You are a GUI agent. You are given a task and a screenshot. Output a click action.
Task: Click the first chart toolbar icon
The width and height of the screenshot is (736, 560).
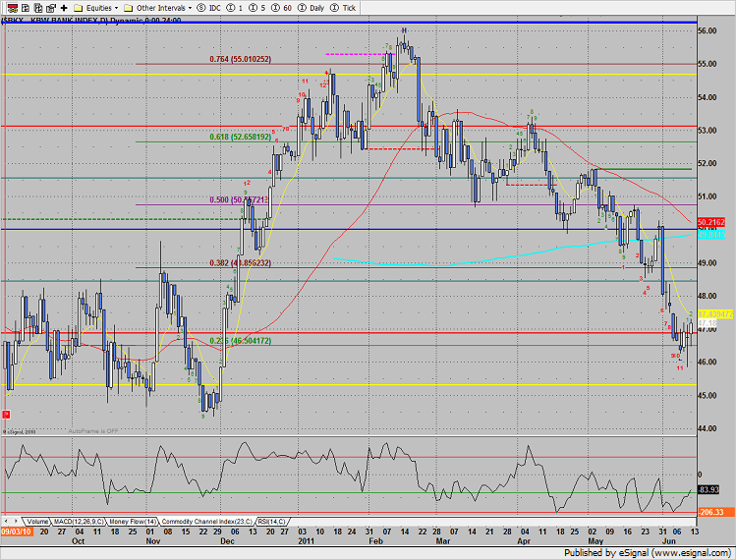tap(13, 8)
